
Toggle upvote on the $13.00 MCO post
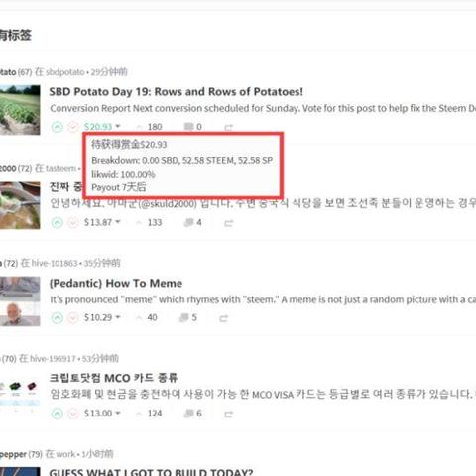pos(57,414)
